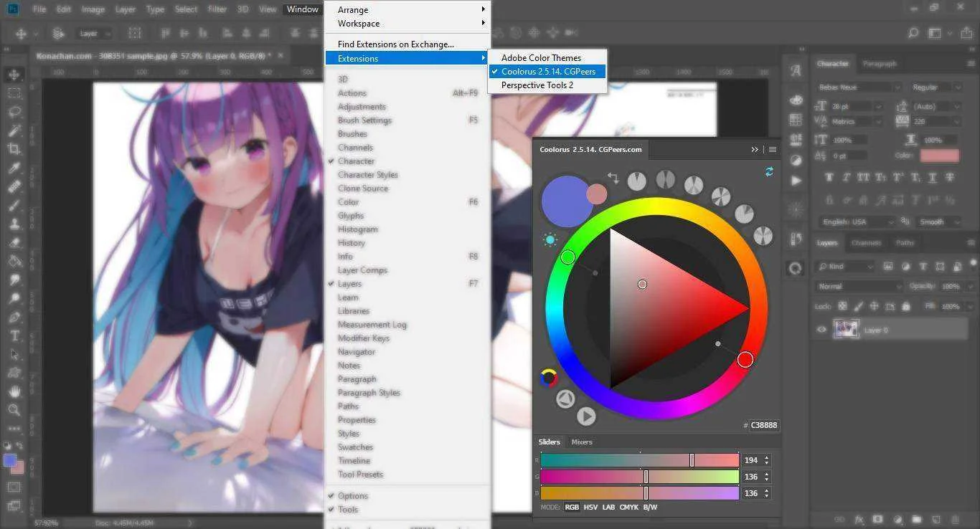This screenshot has height=529, width=980.
Task: Select the RGB slider mode
Action: 572,507
